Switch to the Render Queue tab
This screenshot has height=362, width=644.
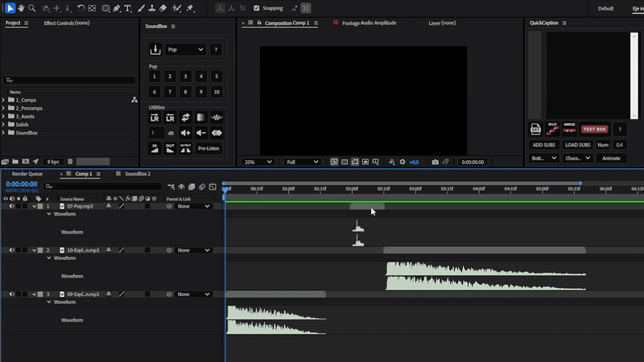point(27,174)
